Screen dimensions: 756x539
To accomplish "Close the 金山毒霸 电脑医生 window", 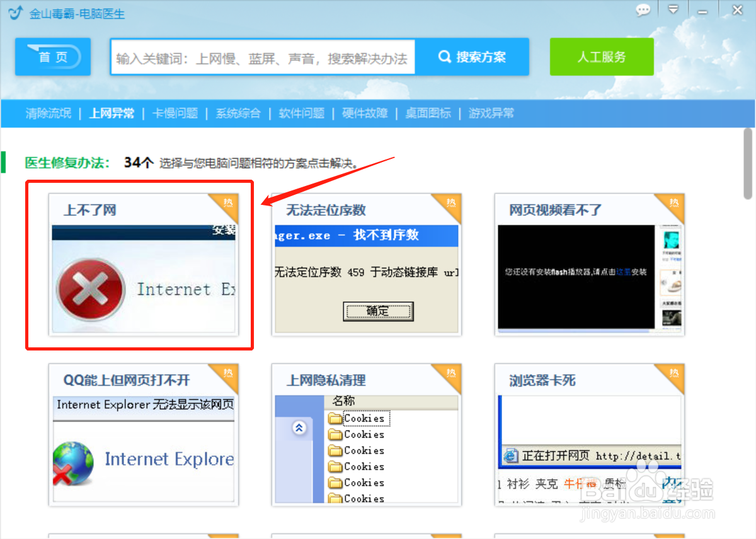I will click(737, 9).
